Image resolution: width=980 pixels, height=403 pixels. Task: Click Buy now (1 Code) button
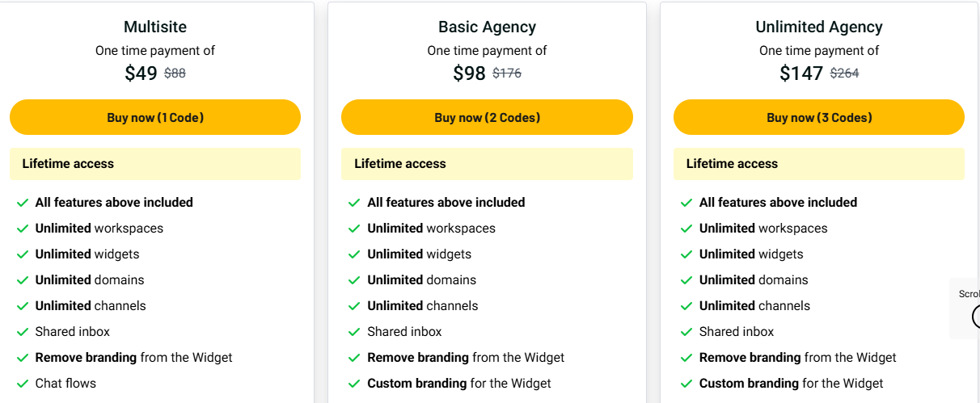(x=155, y=117)
